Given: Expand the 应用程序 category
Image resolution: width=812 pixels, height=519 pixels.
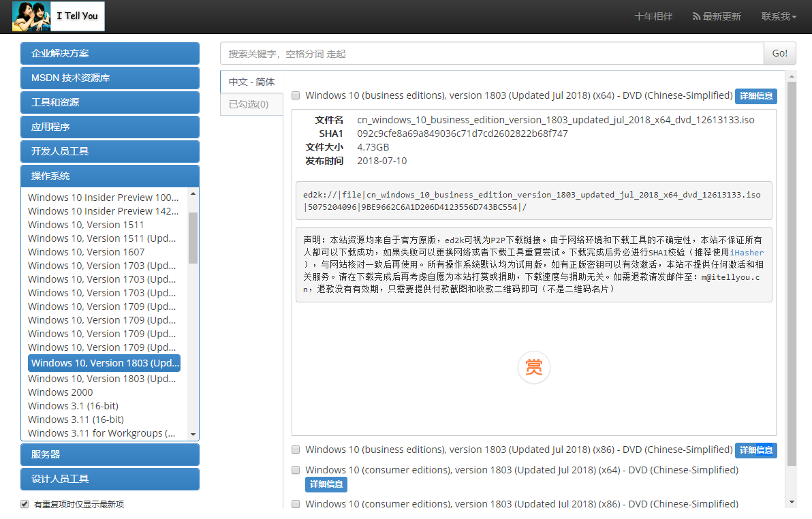Looking at the screenshot, I should pyautogui.click(x=110, y=127).
